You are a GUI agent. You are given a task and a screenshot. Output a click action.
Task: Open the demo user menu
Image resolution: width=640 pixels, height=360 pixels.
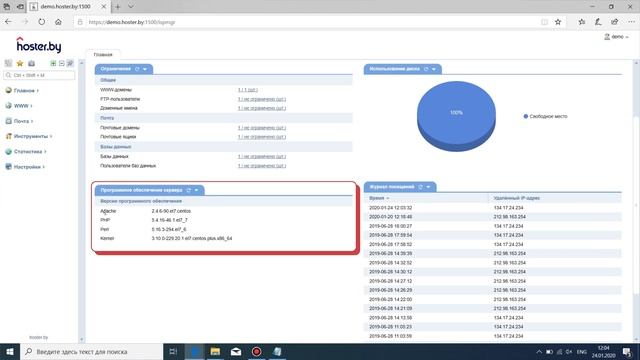(x=617, y=37)
